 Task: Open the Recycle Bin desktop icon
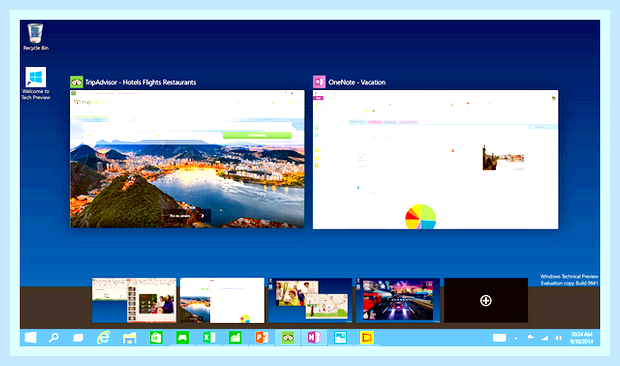click(x=36, y=37)
